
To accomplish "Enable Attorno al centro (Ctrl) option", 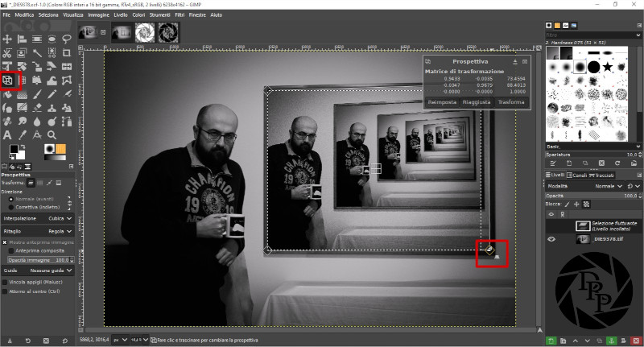I will 5,291.
